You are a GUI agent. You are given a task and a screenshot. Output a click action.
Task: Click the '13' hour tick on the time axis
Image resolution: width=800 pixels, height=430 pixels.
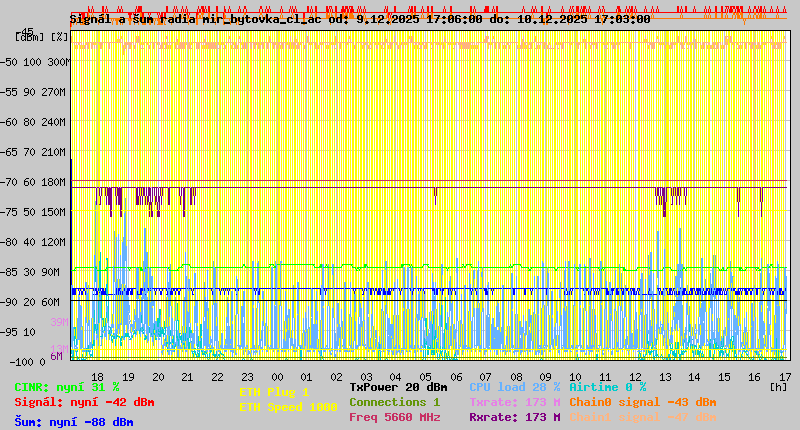[x=665, y=377]
